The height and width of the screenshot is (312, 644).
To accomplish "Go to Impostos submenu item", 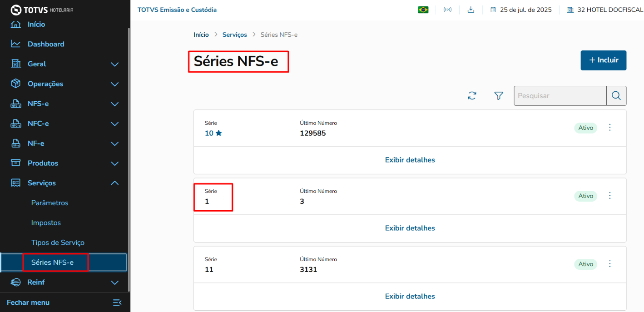I will click(46, 223).
